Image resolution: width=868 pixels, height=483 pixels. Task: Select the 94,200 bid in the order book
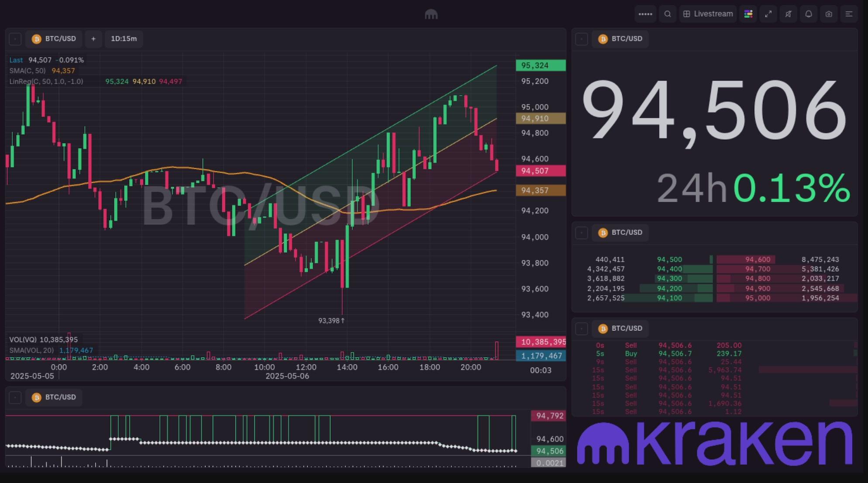(669, 289)
